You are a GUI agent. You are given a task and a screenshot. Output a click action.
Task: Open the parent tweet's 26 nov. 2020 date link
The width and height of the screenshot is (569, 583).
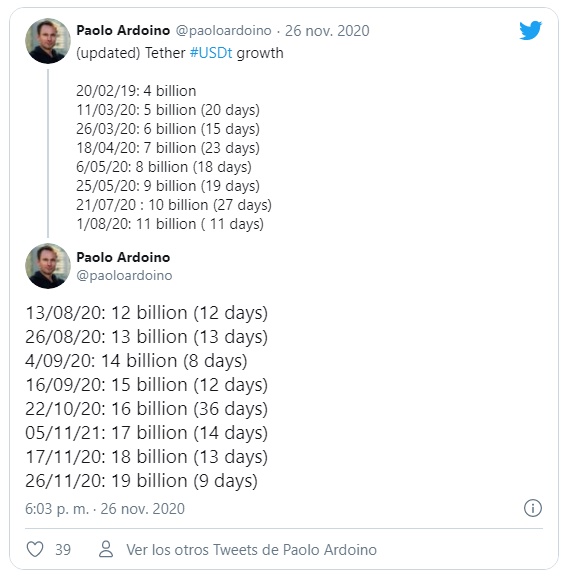pos(327,30)
